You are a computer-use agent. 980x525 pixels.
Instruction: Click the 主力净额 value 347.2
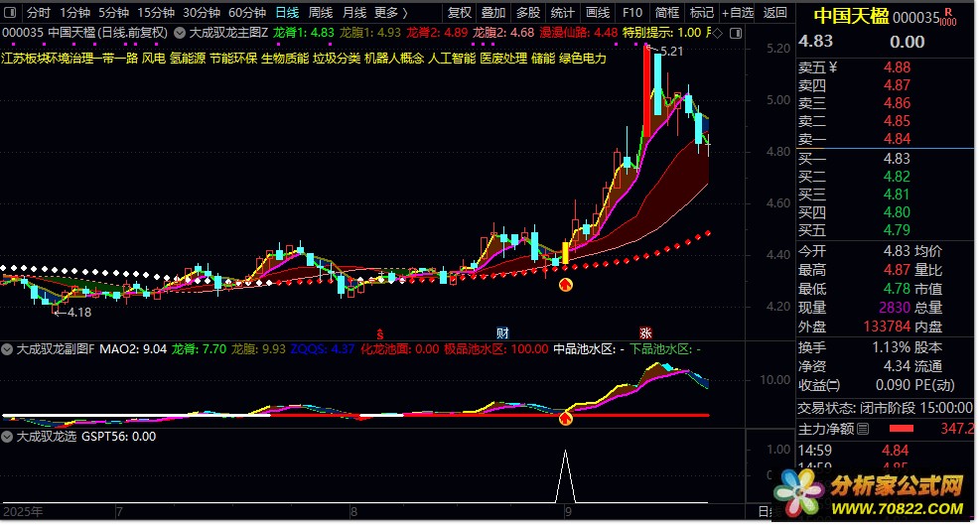(x=957, y=429)
